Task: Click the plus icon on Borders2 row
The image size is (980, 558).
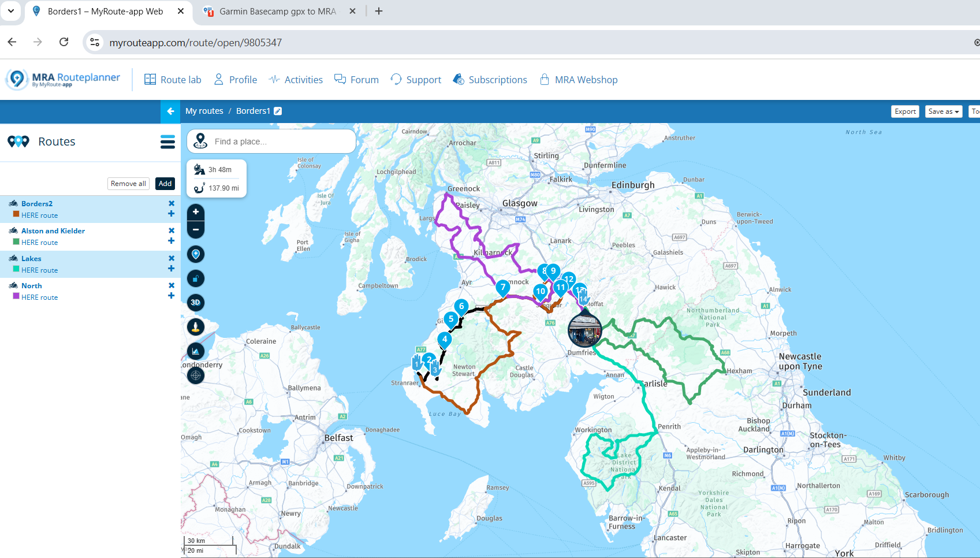Action: coord(171,214)
